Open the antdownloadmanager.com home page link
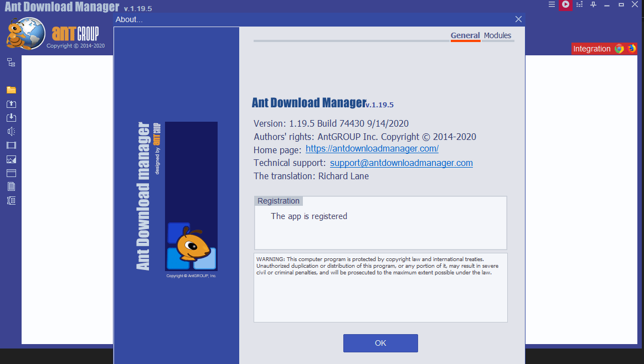 tap(372, 149)
